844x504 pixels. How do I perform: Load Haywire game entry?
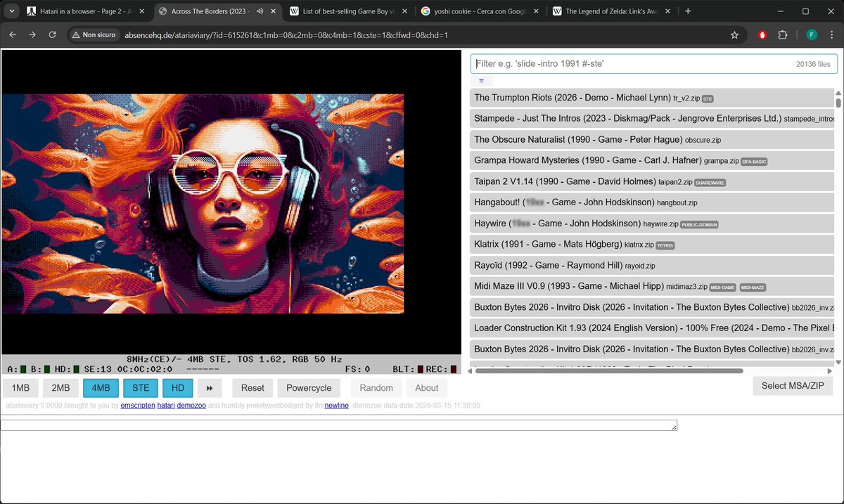pyautogui.click(x=652, y=224)
